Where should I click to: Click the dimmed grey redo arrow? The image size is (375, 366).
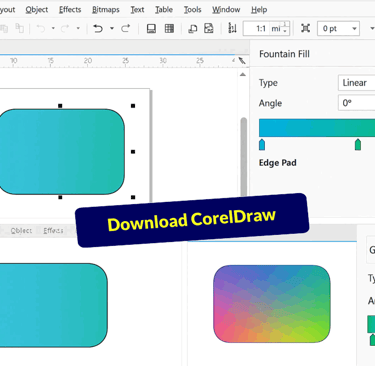point(65,29)
